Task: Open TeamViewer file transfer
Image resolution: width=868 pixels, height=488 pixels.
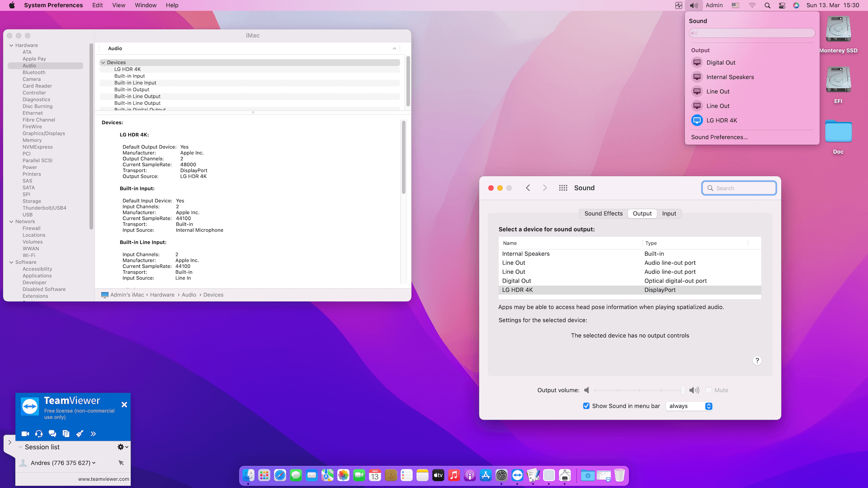Action: pos(66,433)
